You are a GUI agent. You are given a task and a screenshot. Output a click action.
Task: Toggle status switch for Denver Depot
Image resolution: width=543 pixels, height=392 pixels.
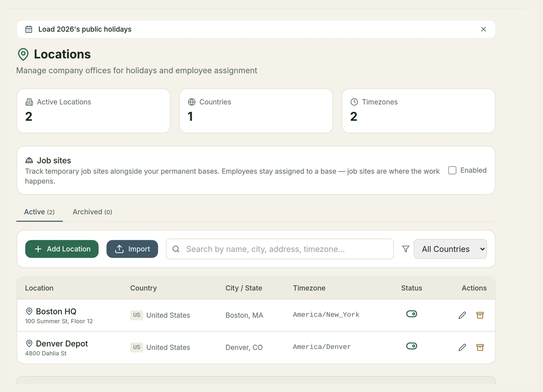(412, 346)
